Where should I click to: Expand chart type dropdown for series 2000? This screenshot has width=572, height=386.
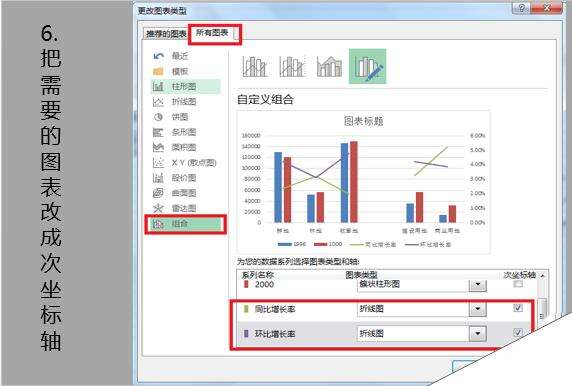click(x=478, y=285)
